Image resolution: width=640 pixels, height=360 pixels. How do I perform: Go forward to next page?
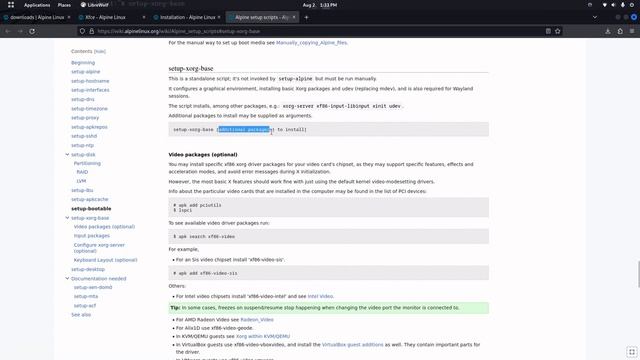20,31
